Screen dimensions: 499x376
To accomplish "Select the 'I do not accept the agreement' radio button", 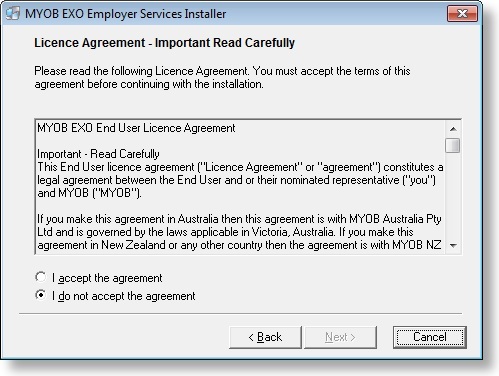I will pos(41,295).
